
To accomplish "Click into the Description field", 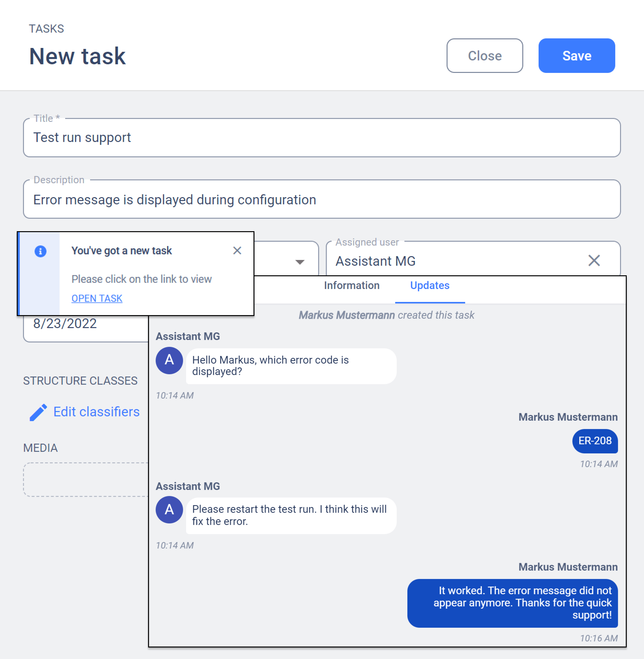I will click(321, 200).
